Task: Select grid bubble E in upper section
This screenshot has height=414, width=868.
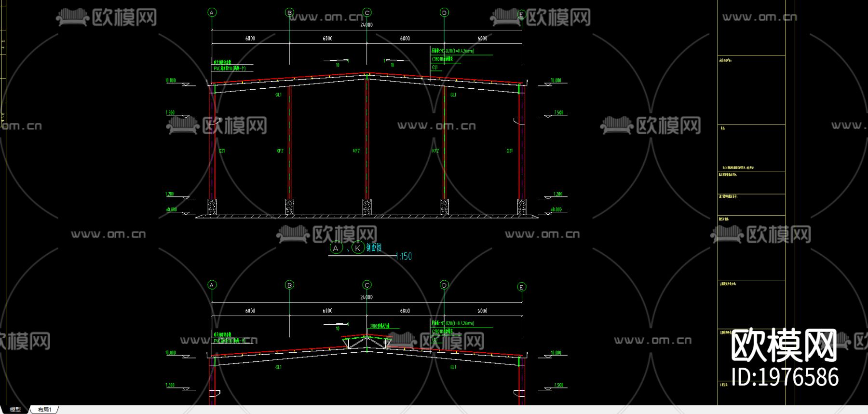Action: pos(521,14)
